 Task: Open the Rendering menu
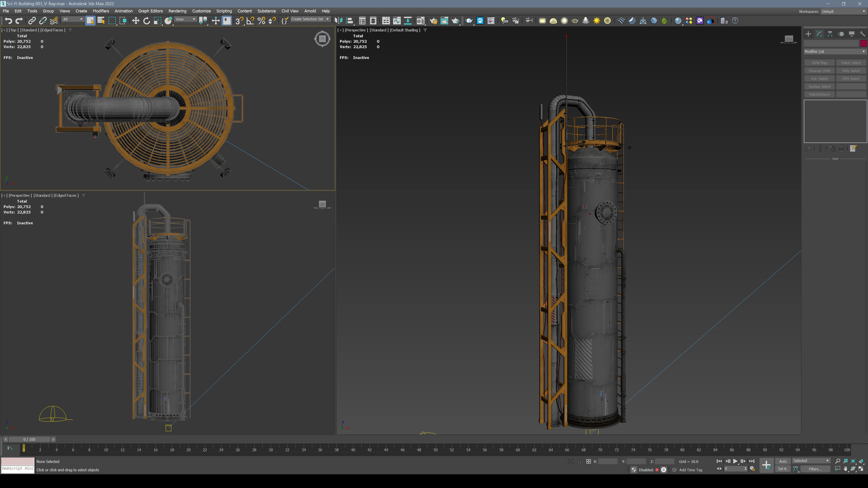177,11
